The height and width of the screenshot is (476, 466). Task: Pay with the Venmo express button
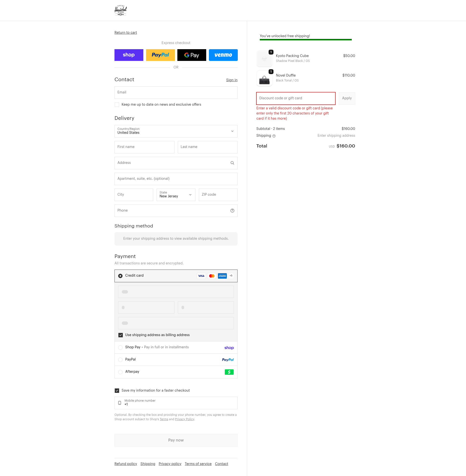223,55
